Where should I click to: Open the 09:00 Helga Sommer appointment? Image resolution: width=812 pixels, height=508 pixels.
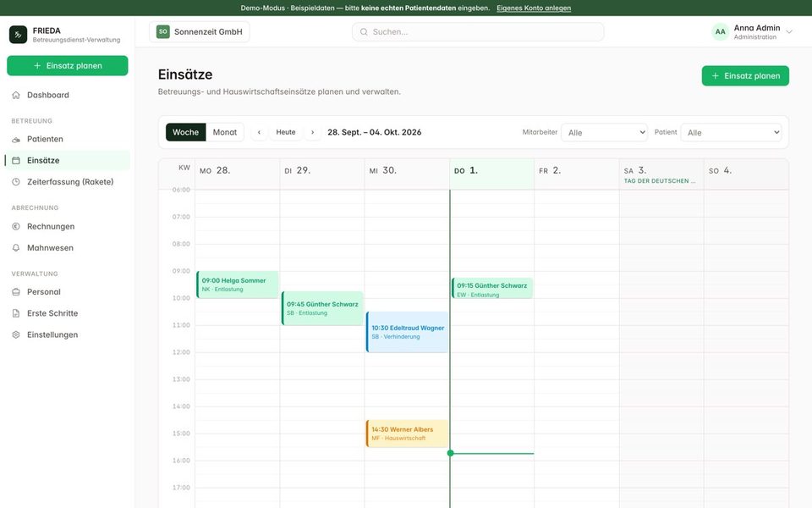tap(238, 284)
